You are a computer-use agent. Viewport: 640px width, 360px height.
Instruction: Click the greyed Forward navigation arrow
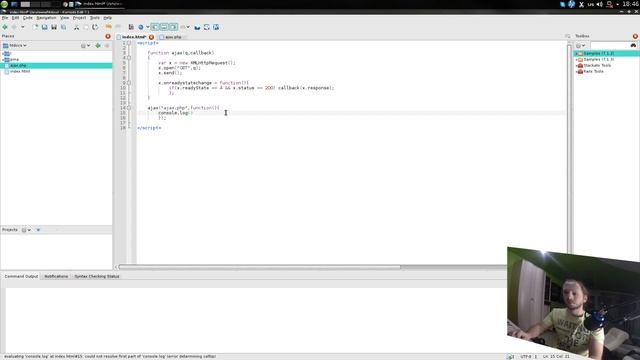click(14, 27)
